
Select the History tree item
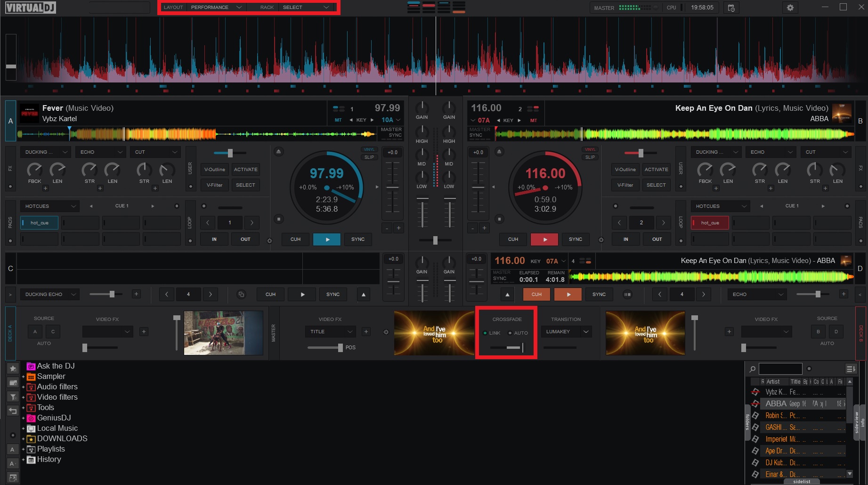pyautogui.click(x=49, y=460)
